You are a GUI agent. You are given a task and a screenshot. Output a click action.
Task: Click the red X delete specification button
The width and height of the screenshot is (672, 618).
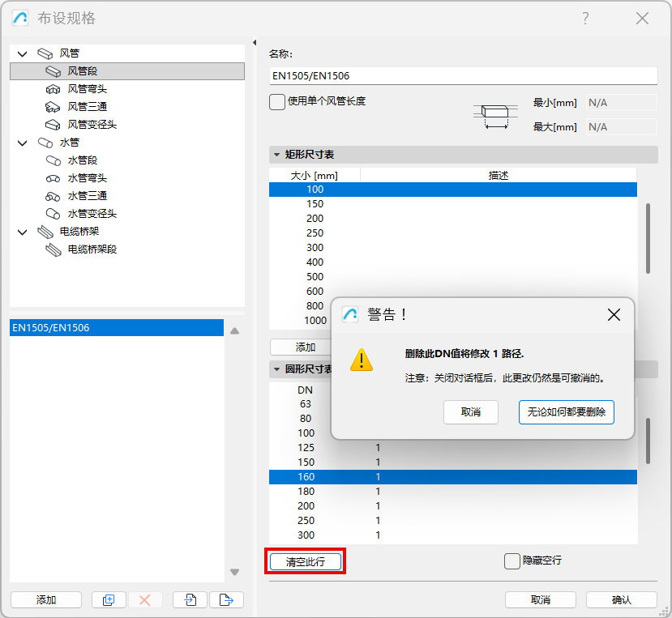145,600
